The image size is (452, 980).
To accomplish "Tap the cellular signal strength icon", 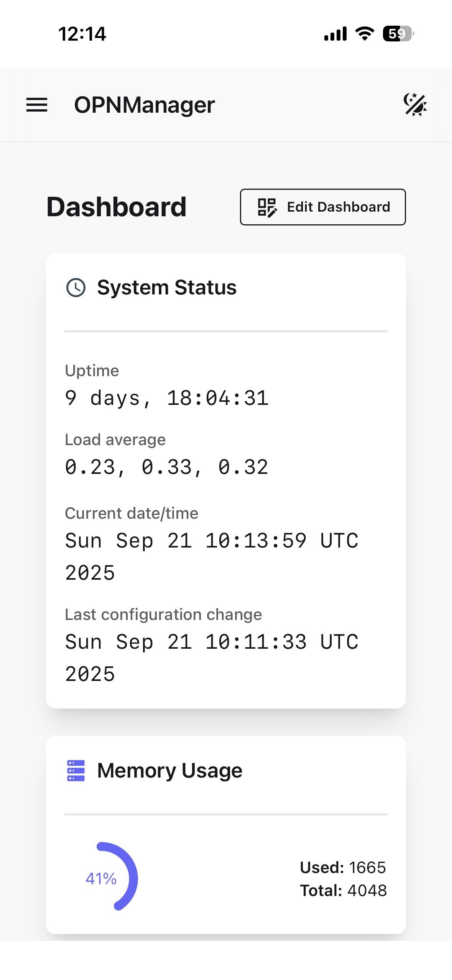I will pyautogui.click(x=335, y=34).
